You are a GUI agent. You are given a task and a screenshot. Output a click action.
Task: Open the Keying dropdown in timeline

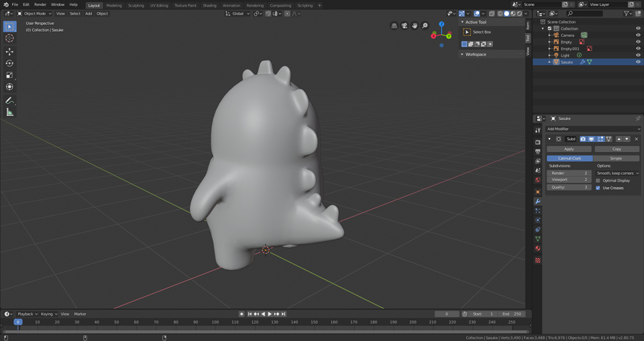coord(49,314)
